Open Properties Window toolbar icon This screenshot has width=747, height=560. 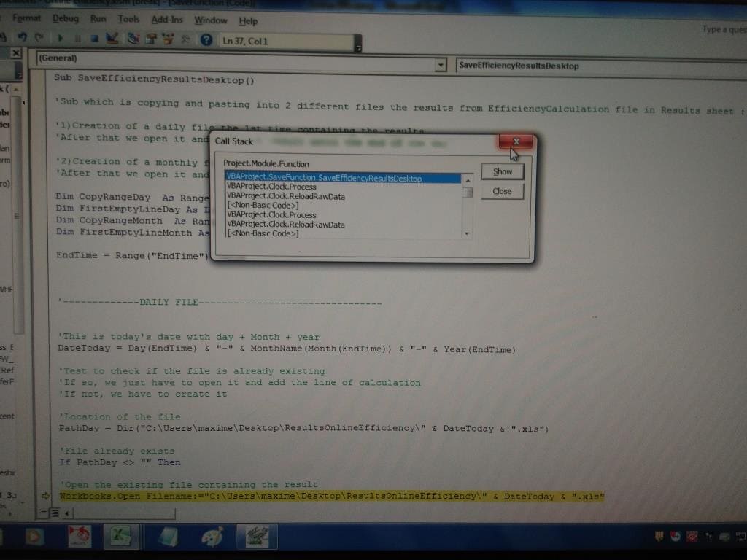click(151, 39)
